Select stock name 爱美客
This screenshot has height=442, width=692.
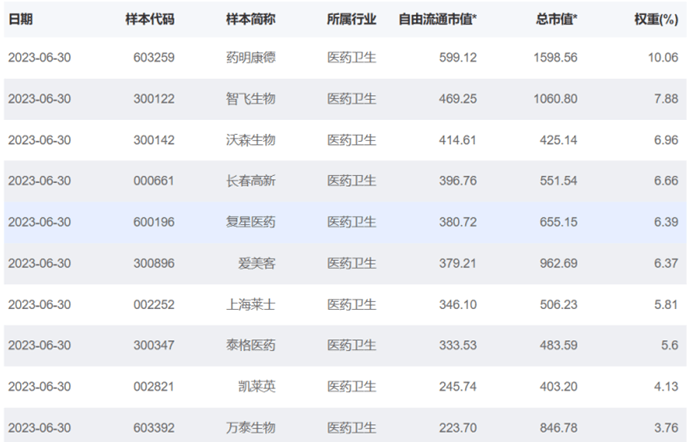pos(257,263)
